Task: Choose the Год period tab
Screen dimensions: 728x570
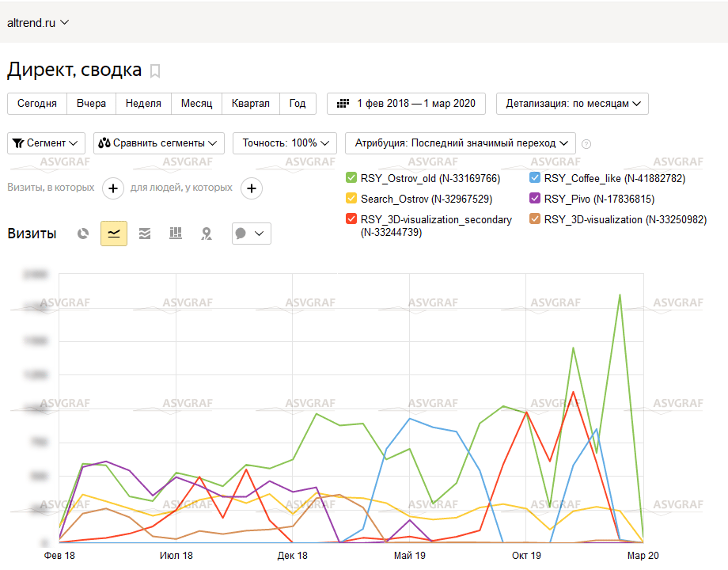Action: point(298,103)
